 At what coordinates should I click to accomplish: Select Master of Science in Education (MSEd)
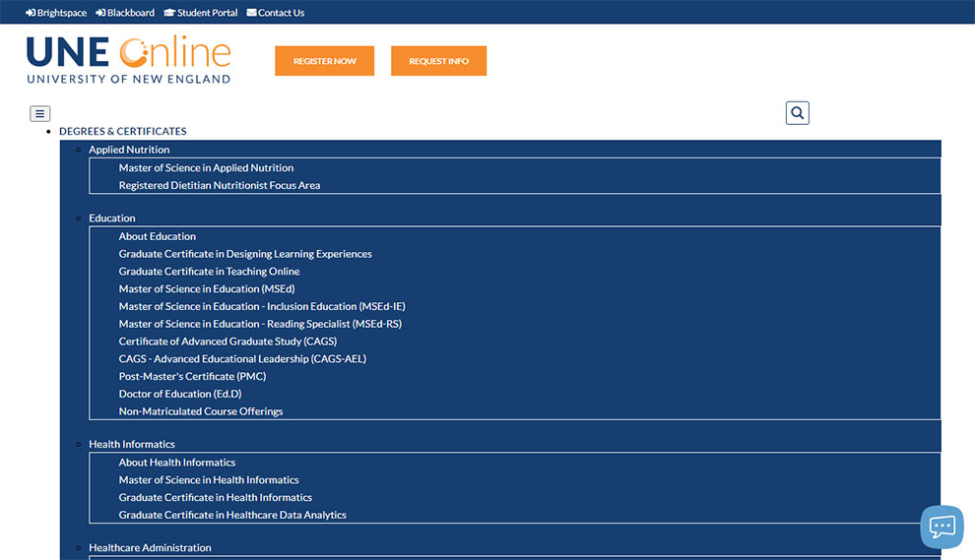pyautogui.click(x=207, y=288)
